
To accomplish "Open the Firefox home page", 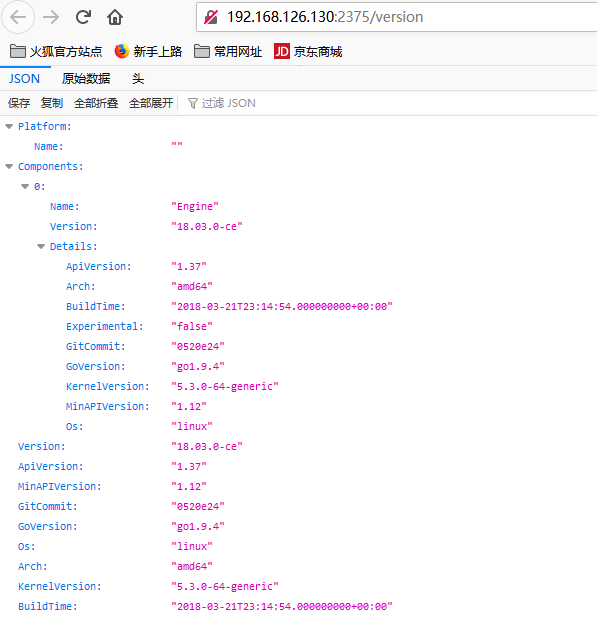I will [115, 17].
